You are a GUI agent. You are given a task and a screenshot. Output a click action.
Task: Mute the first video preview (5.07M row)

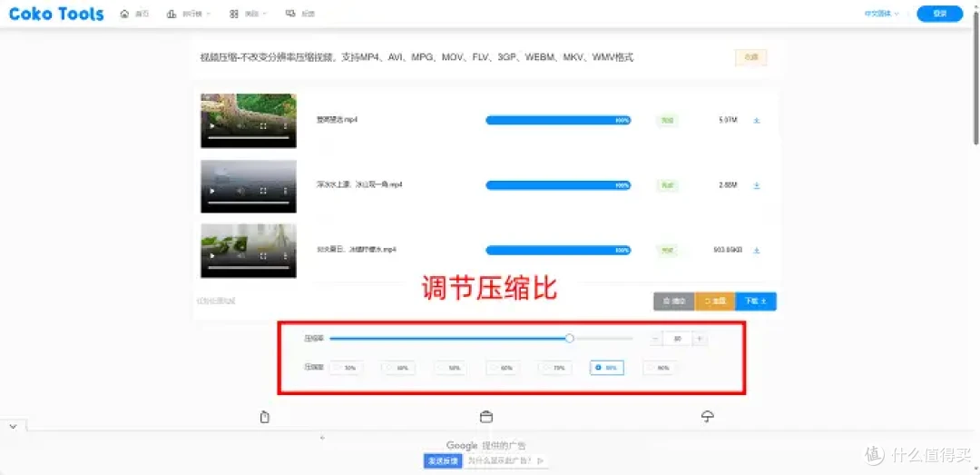(x=240, y=126)
